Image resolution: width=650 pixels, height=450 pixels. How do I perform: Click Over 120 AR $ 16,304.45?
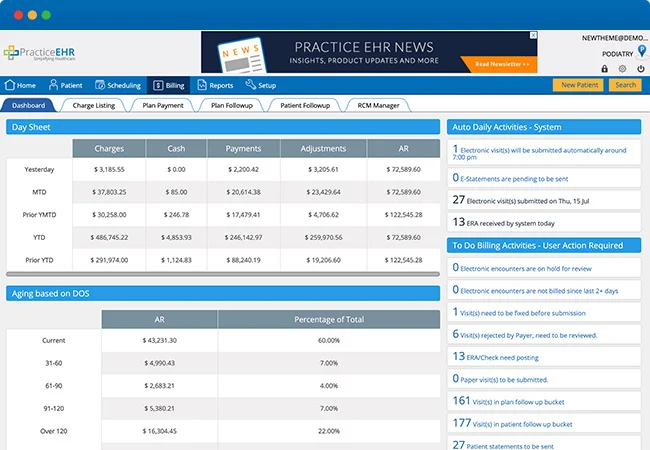point(160,431)
